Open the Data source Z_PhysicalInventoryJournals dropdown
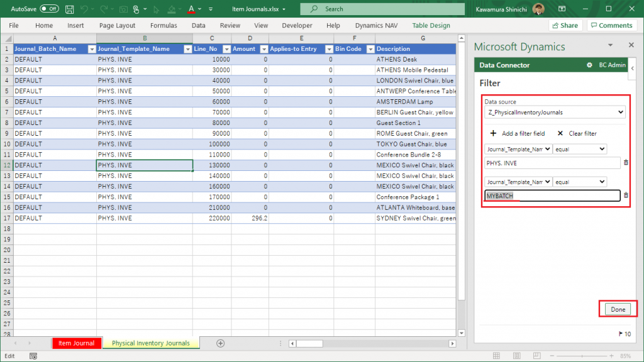The height and width of the screenshot is (362, 644). tap(555, 112)
